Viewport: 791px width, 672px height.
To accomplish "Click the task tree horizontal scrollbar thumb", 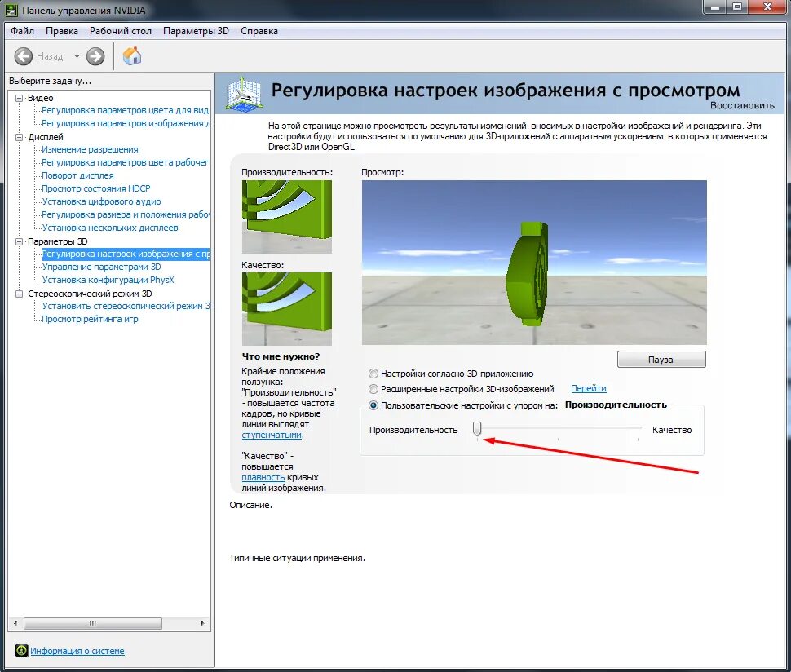I will 93,623.
